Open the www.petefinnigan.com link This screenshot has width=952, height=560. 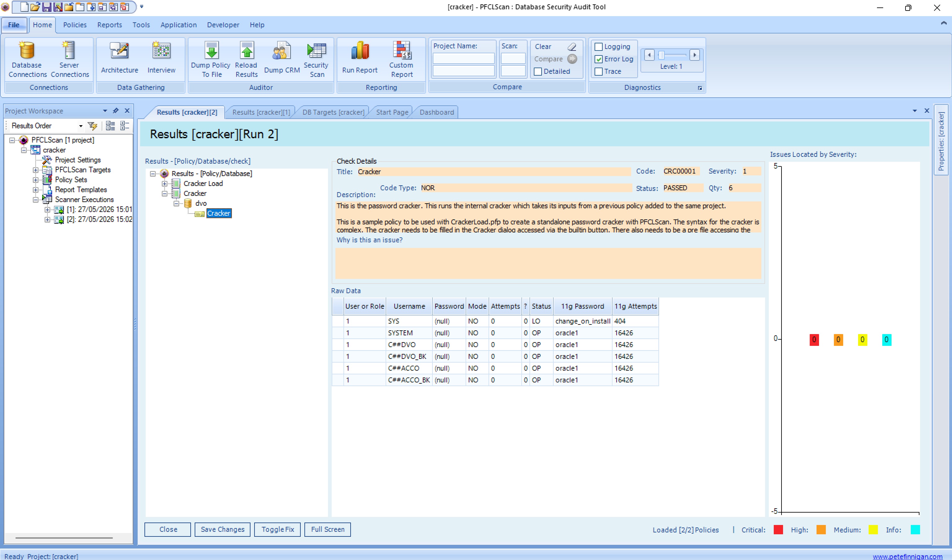(x=907, y=556)
